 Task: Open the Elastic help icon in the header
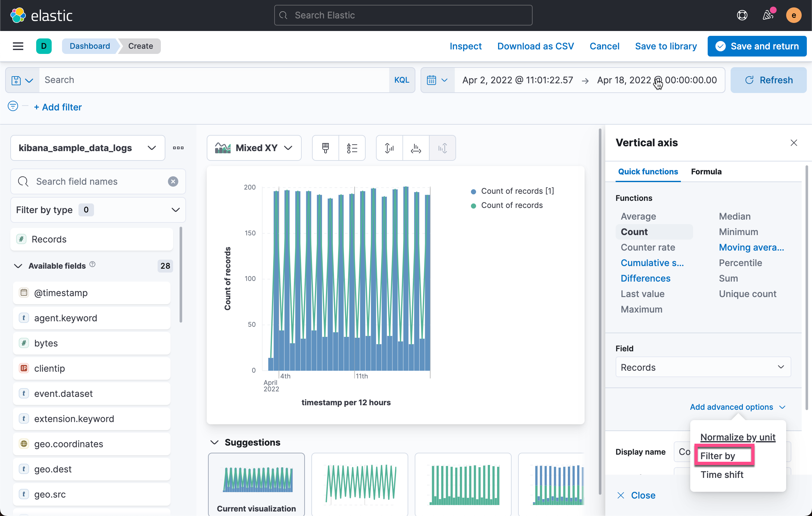click(742, 15)
